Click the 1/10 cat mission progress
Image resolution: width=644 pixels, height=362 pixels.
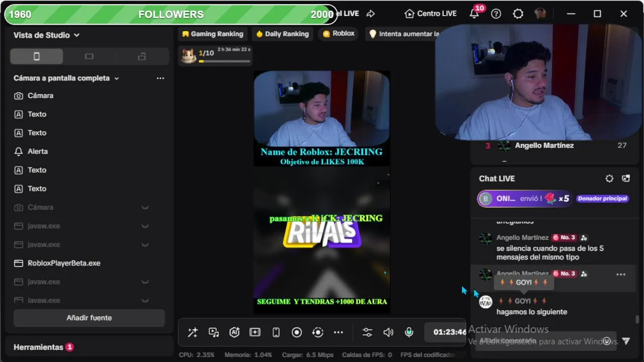216,55
